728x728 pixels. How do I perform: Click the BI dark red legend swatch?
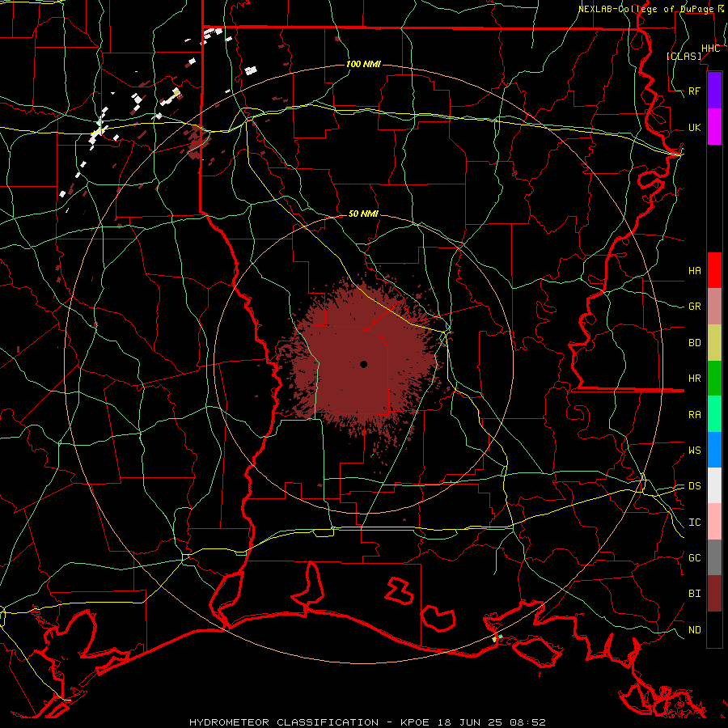(x=714, y=594)
